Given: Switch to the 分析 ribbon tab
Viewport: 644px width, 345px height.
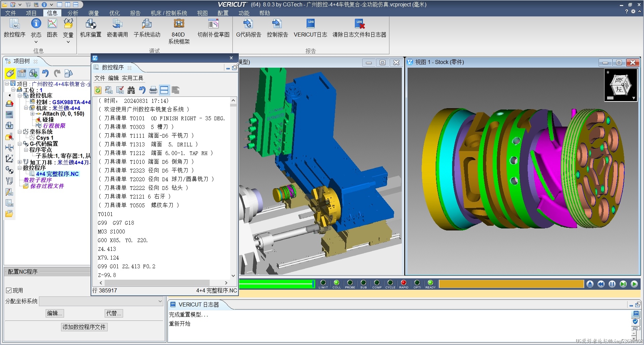Looking at the screenshot, I should (x=73, y=13).
